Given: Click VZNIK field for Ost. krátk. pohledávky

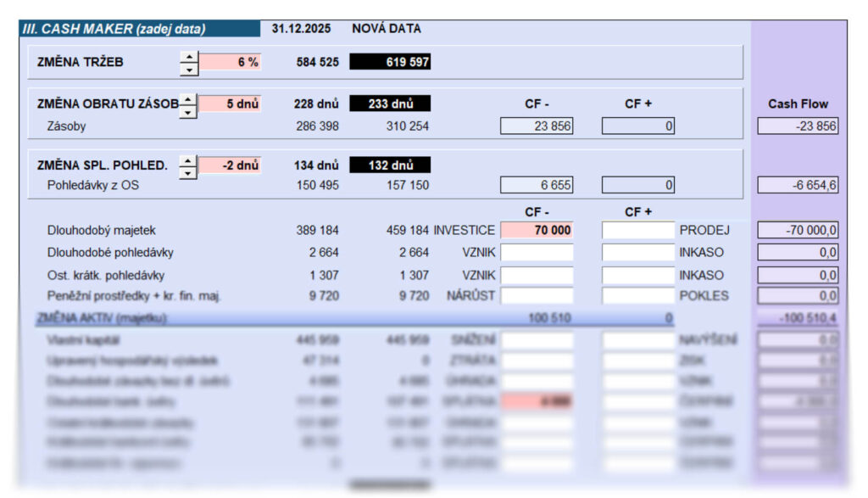Looking at the screenshot, I should [x=537, y=275].
